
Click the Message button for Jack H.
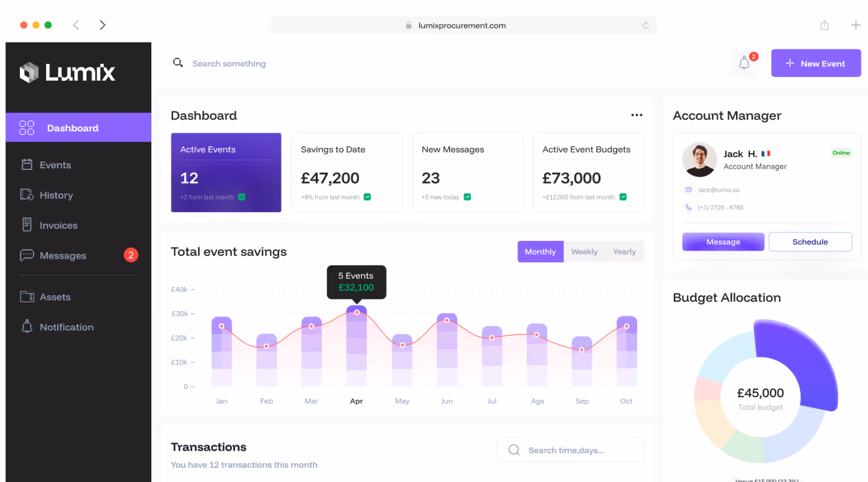(x=723, y=242)
